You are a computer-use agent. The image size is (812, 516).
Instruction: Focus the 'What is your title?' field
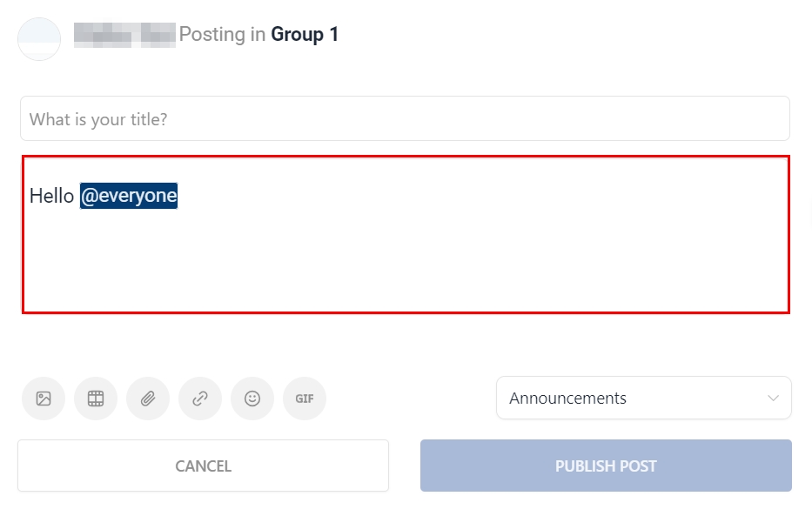[405, 119]
